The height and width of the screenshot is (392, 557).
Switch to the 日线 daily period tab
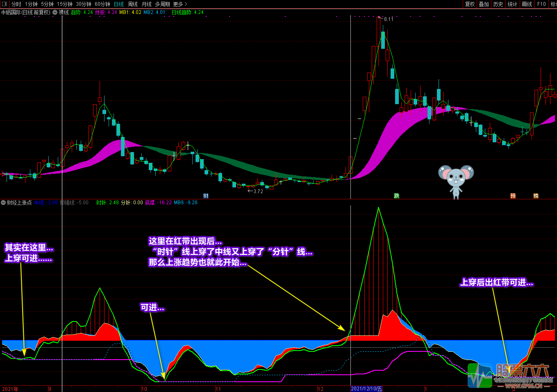click(x=118, y=4)
